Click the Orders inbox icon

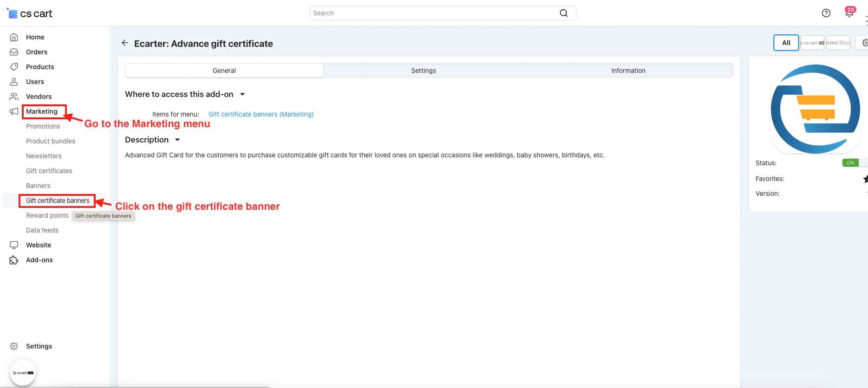pos(14,52)
